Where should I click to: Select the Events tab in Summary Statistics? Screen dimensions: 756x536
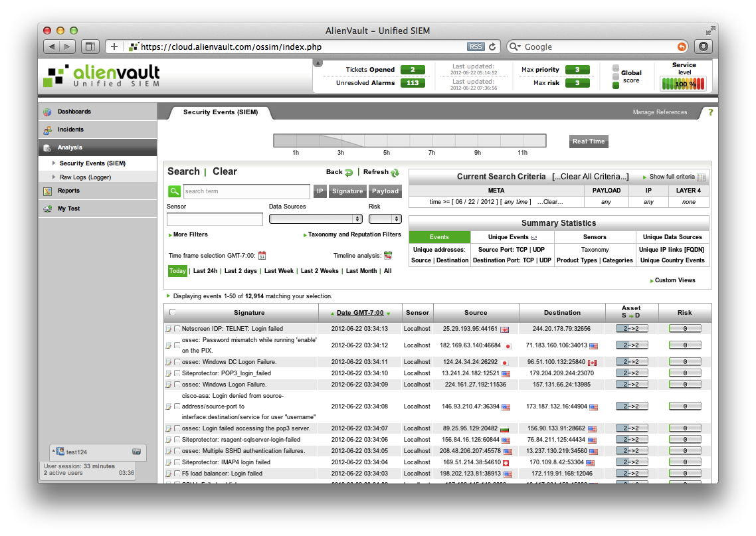tap(439, 237)
